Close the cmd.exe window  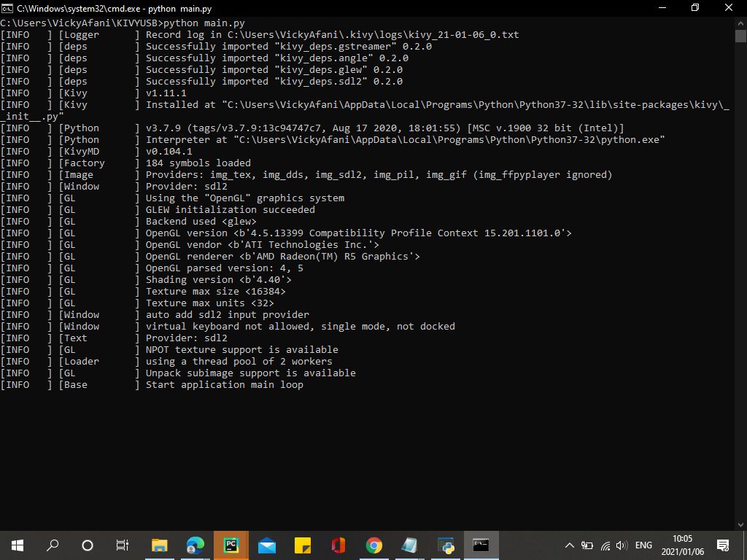[729, 7]
